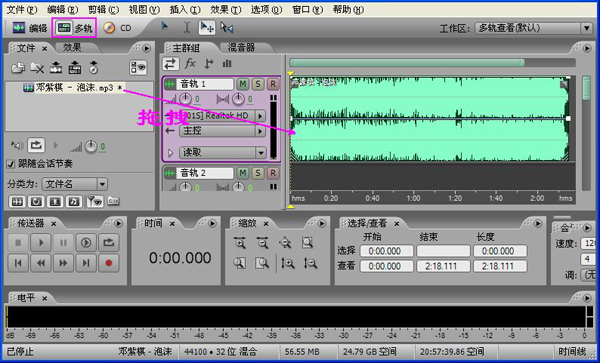Mute 音轨 1 with the M button
The image size is (600, 363).
pos(242,84)
